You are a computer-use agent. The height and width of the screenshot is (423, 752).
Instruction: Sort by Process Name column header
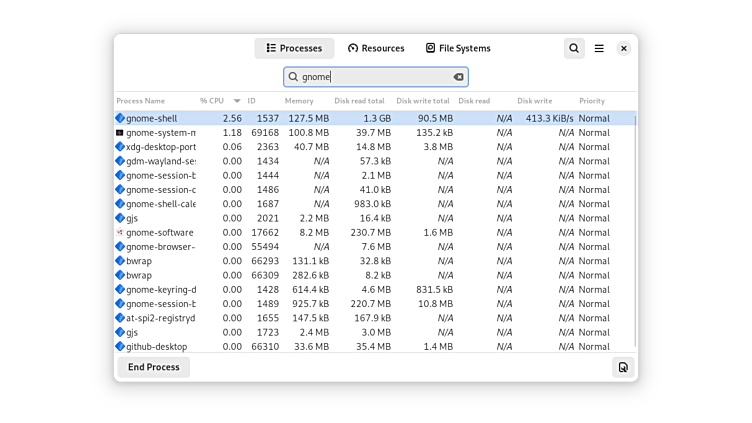coord(141,101)
